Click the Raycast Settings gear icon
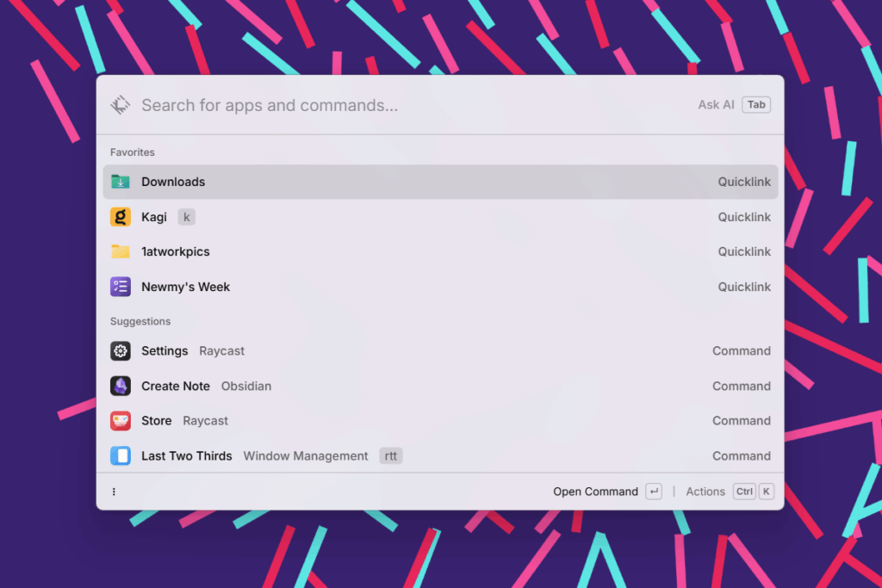This screenshot has height=588, width=882. tap(121, 351)
